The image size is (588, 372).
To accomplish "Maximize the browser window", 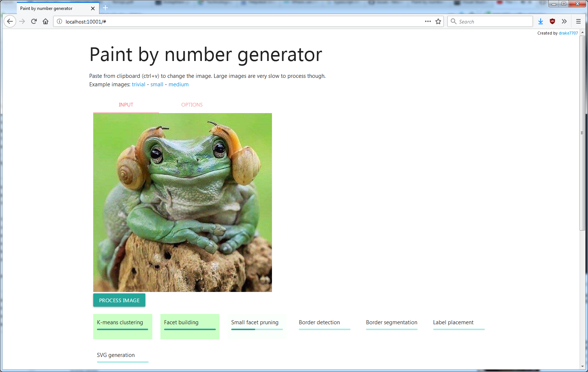I will click(564, 4).
